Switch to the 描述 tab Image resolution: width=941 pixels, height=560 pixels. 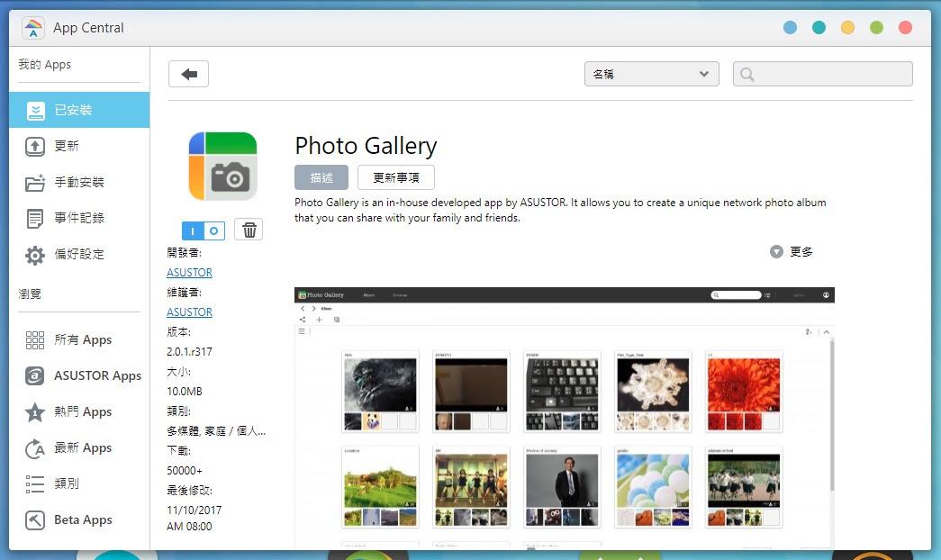[321, 177]
